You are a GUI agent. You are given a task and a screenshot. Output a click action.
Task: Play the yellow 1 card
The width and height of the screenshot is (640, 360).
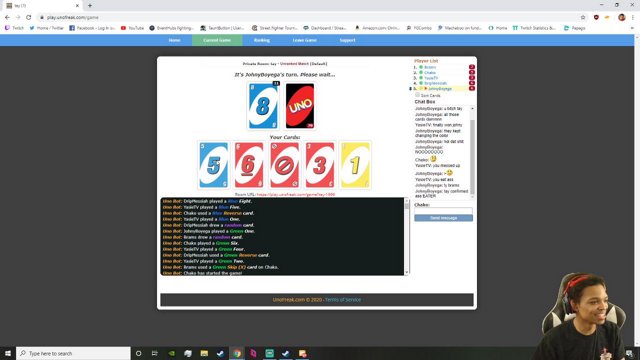coord(355,165)
